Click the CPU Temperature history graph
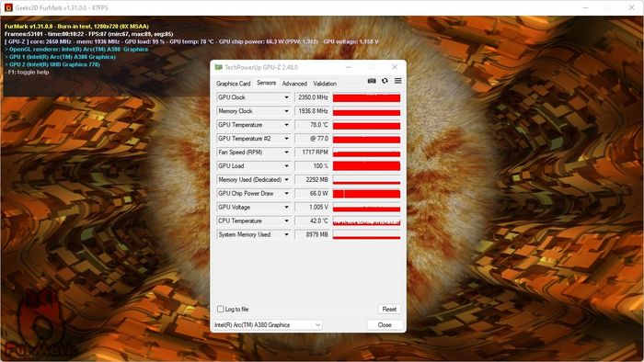This screenshot has height=362, width=644. pos(366,221)
